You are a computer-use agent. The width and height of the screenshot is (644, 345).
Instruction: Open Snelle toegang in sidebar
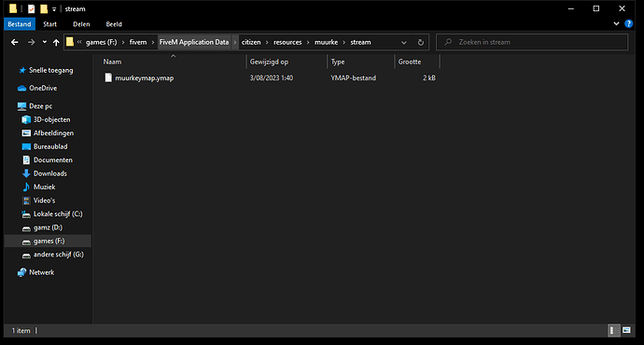coord(50,70)
